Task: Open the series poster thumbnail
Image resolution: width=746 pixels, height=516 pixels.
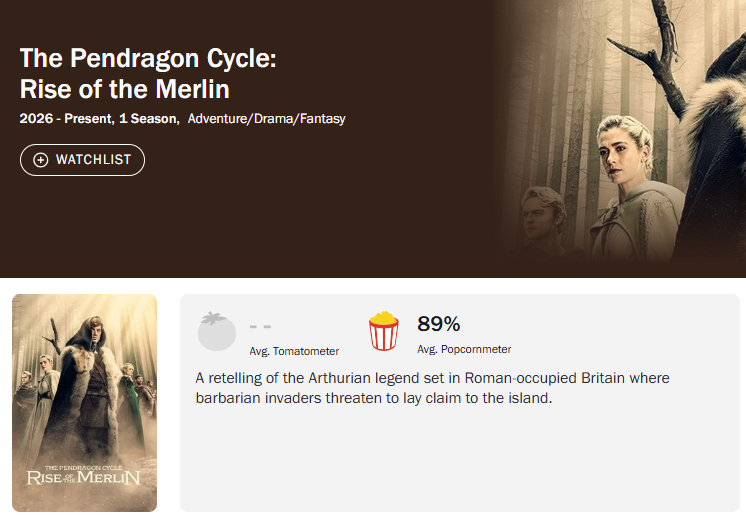Action: pos(84,403)
